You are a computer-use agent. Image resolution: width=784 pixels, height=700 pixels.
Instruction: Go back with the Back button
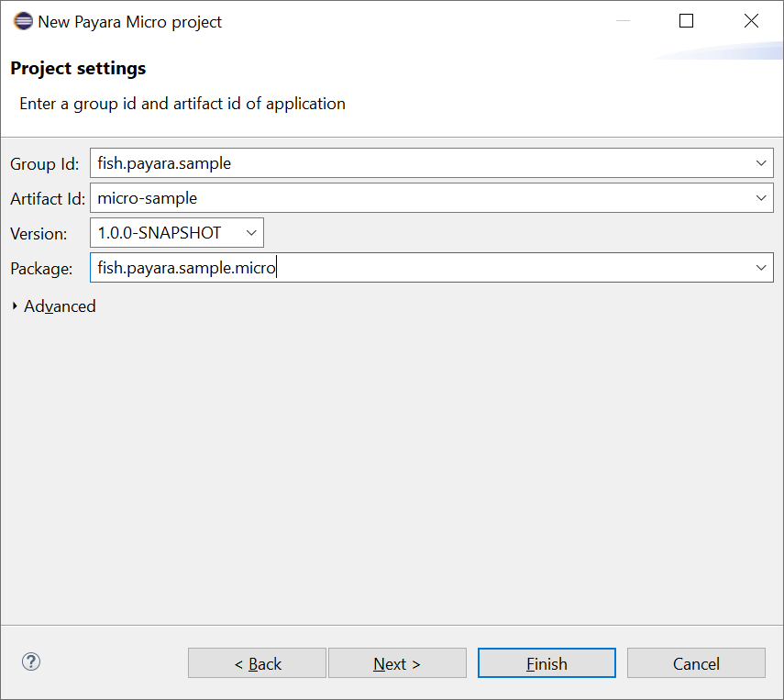[257, 663]
